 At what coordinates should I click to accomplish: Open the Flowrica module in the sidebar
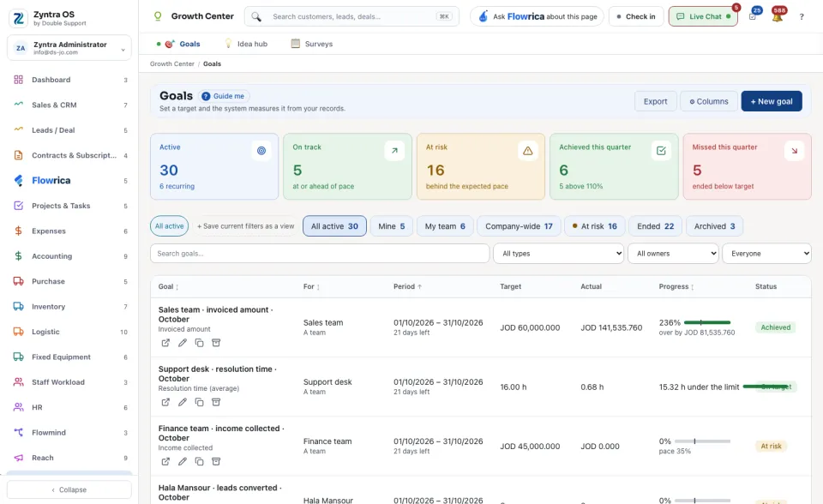click(69, 181)
